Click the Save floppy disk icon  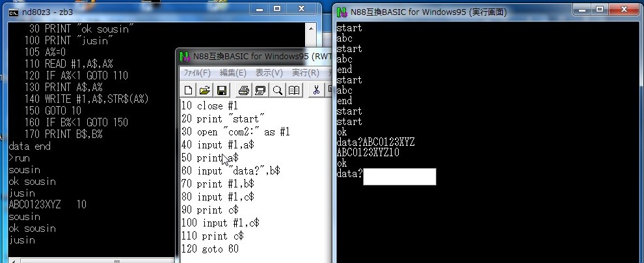pyautogui.click(x=222, y=90)
